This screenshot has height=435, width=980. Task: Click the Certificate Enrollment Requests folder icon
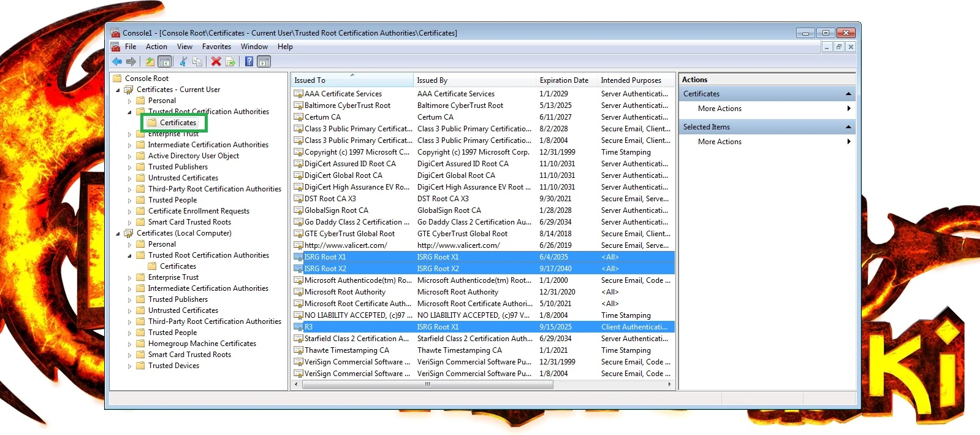pos(140,211)
